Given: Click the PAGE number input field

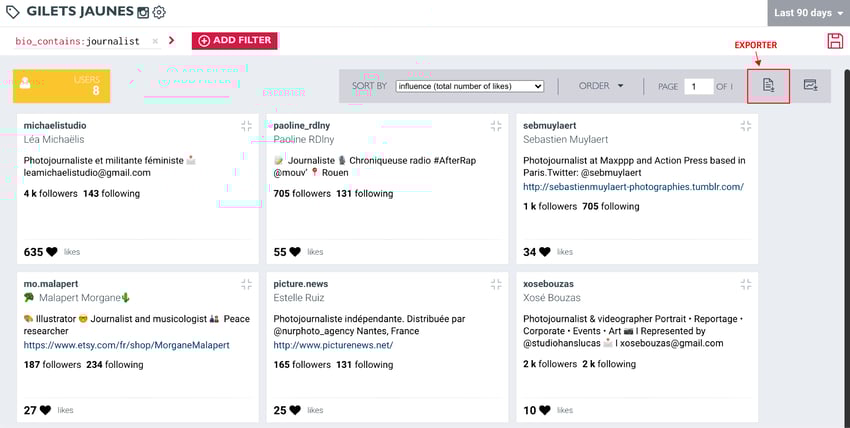Looking at the screenshot, I should (699, 86).
